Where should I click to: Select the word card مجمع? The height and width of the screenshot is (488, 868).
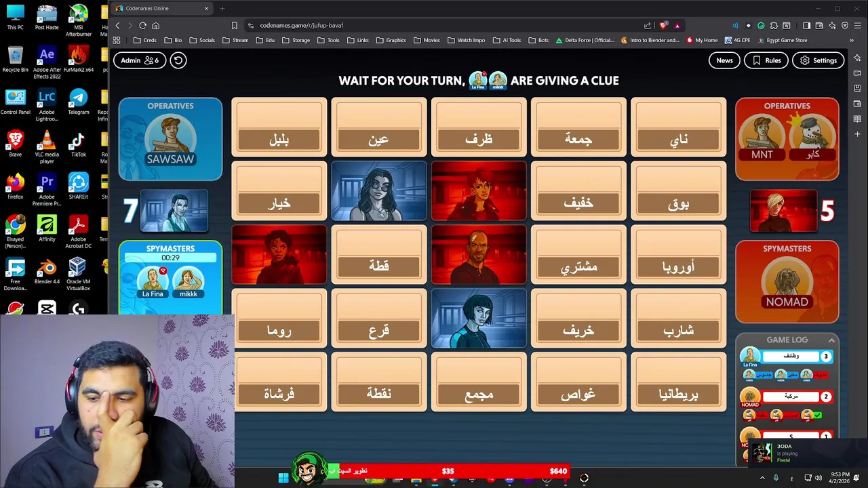click(479, 382)
